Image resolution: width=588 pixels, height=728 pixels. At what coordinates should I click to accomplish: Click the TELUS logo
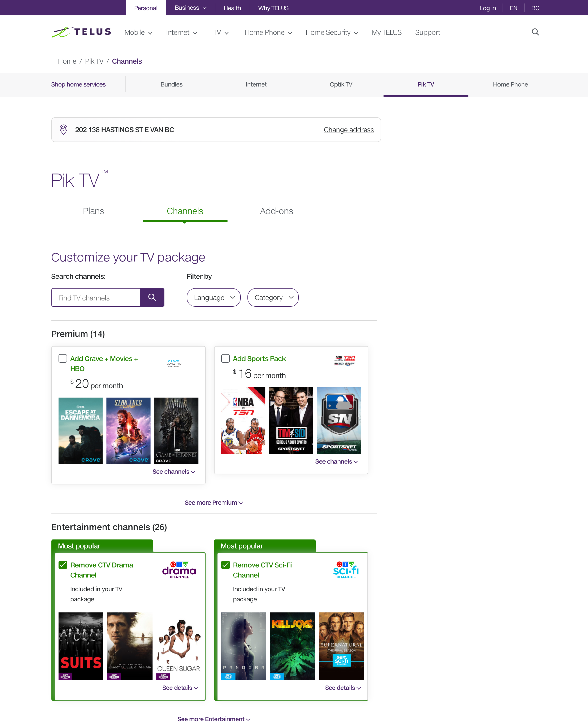click(81, 32)
